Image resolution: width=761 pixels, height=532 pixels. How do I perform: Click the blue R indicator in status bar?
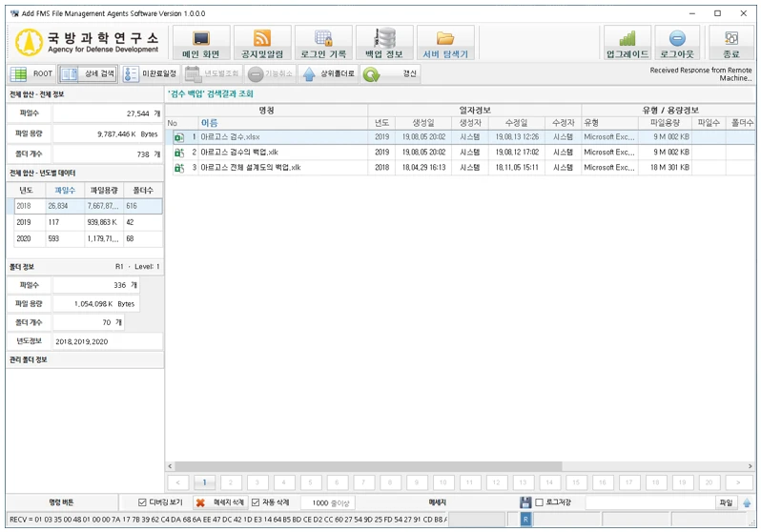pos(525,520)
